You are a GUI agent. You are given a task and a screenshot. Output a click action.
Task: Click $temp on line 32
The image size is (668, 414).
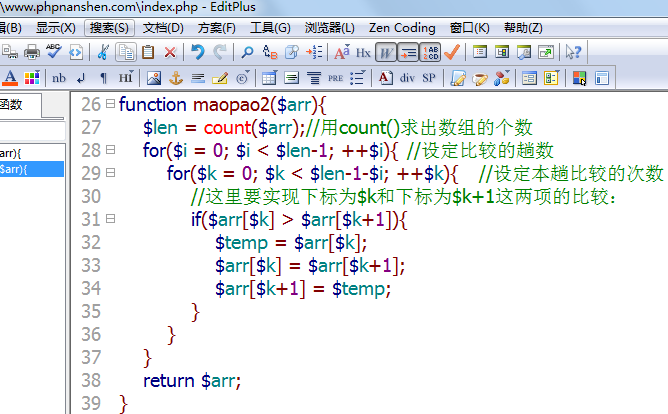[241, 243]
